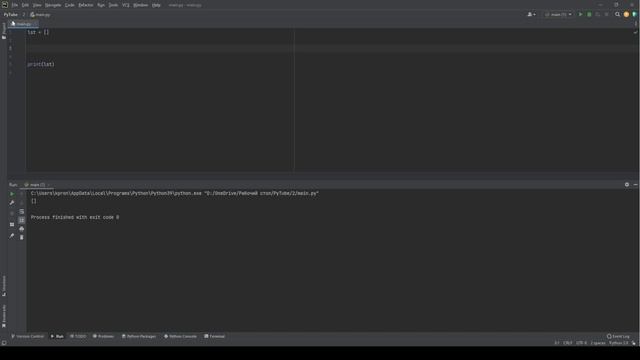Click the Python interpreter status
640x360 pixels.
click(619, 343)
